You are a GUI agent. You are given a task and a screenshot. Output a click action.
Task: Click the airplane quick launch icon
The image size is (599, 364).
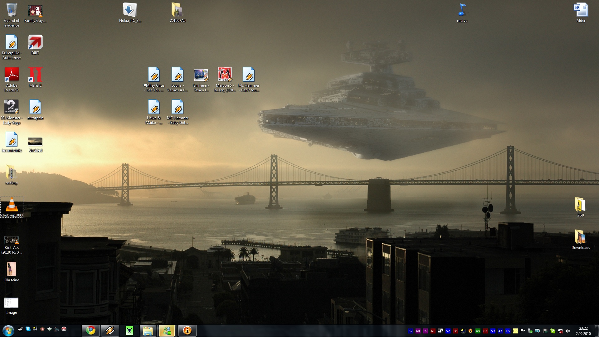click(56, 329)
